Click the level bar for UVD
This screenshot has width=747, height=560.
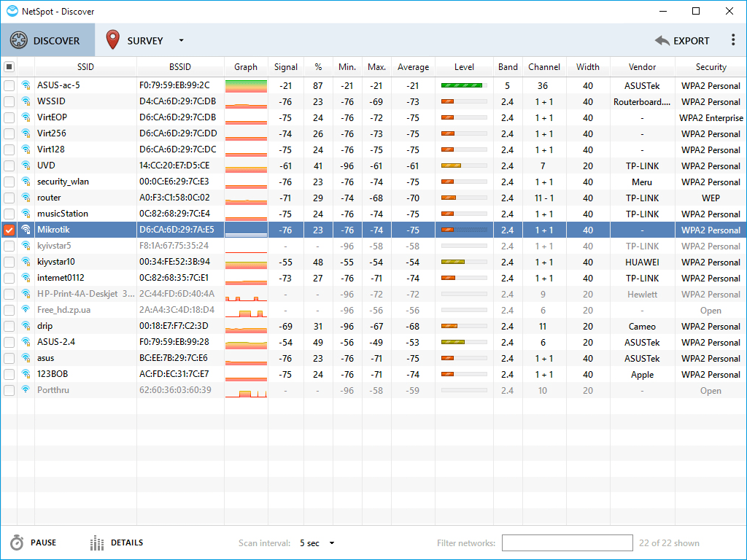(464, 166)
